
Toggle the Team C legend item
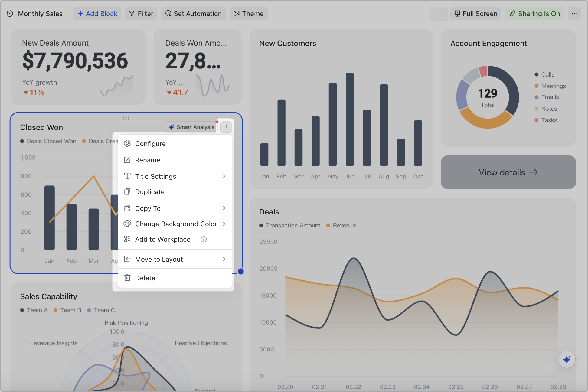101,310
